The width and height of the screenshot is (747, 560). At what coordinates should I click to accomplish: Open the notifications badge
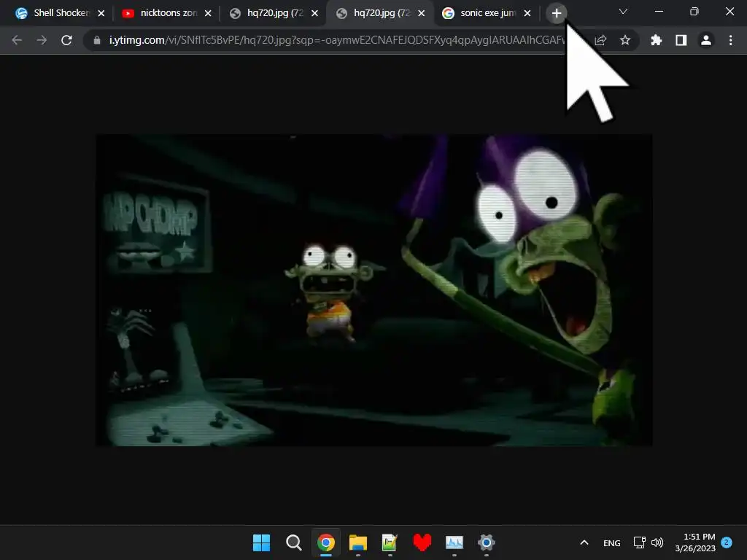(727, 542)
